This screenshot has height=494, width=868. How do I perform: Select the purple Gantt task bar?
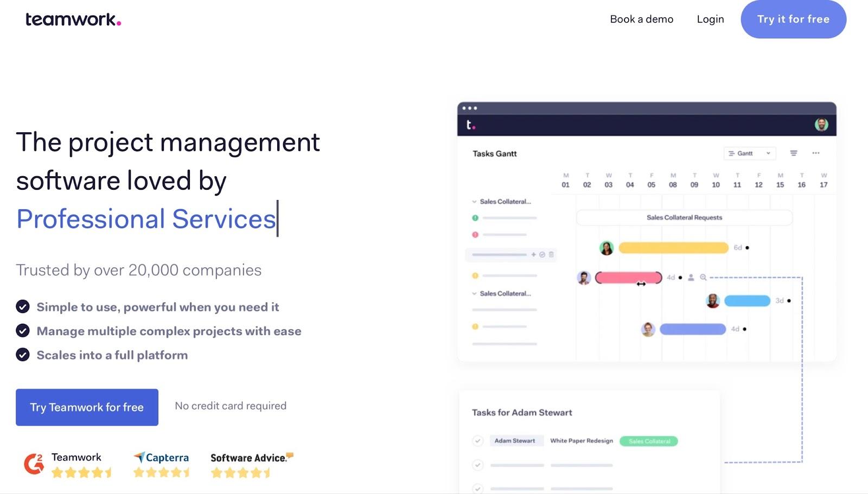pos(693,329)
